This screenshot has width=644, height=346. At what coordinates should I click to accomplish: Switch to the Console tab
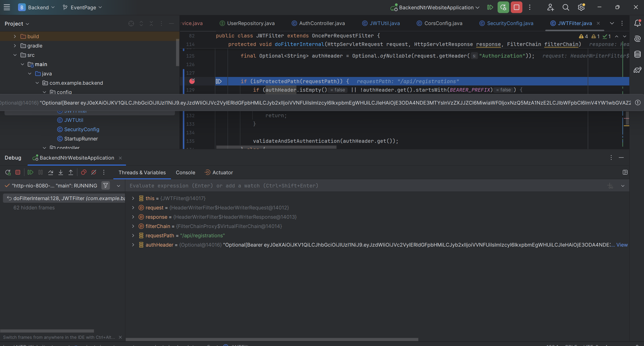point(185,172)
